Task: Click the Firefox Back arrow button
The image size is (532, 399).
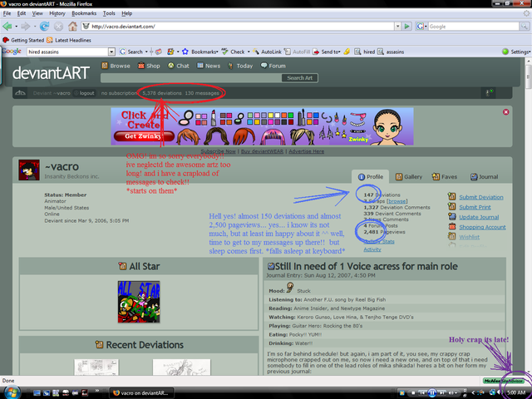Action: (x=7, y=26)
